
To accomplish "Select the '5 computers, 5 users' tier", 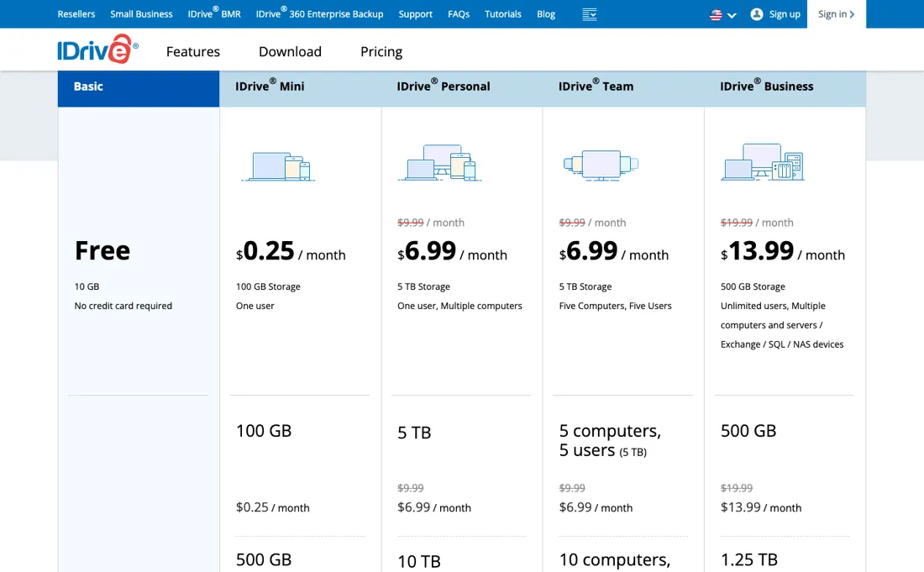I will pyautogui.click(x=610, y=440).
